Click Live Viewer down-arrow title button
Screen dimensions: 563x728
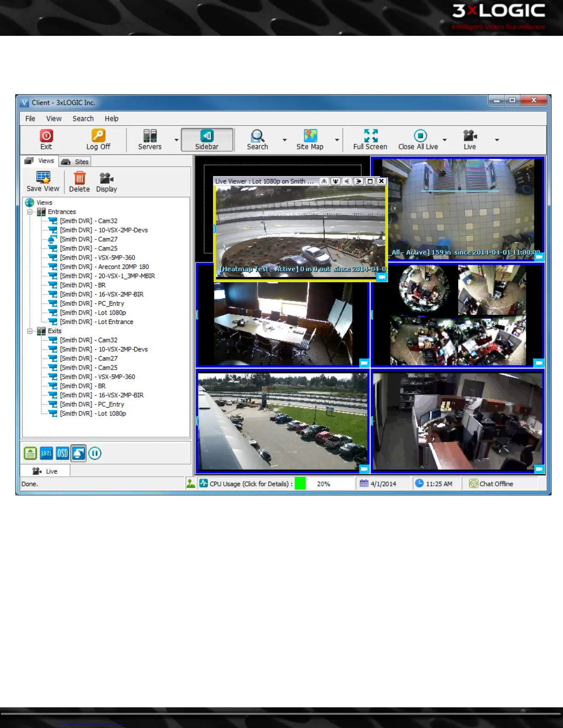coord(336,182)
